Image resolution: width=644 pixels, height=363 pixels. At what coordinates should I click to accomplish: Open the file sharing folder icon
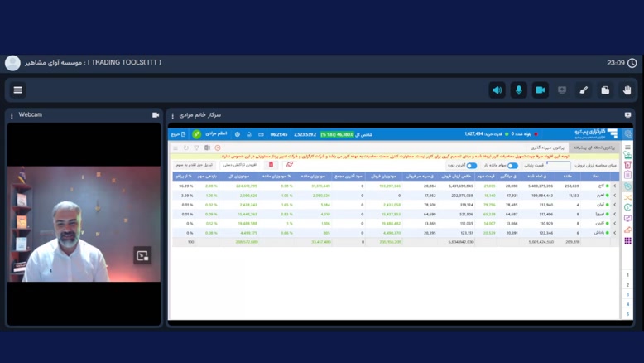(605, 90)
